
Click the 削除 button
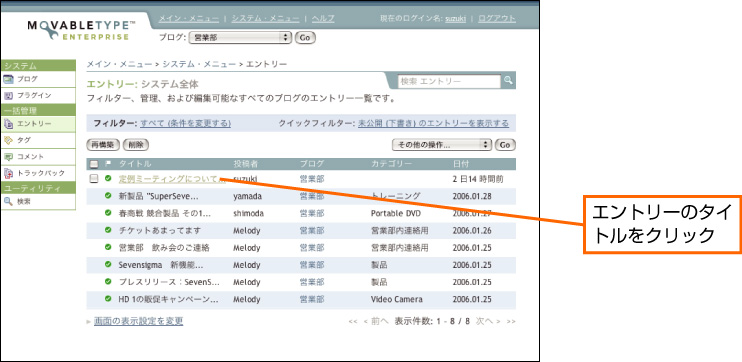tap(136, 145)
